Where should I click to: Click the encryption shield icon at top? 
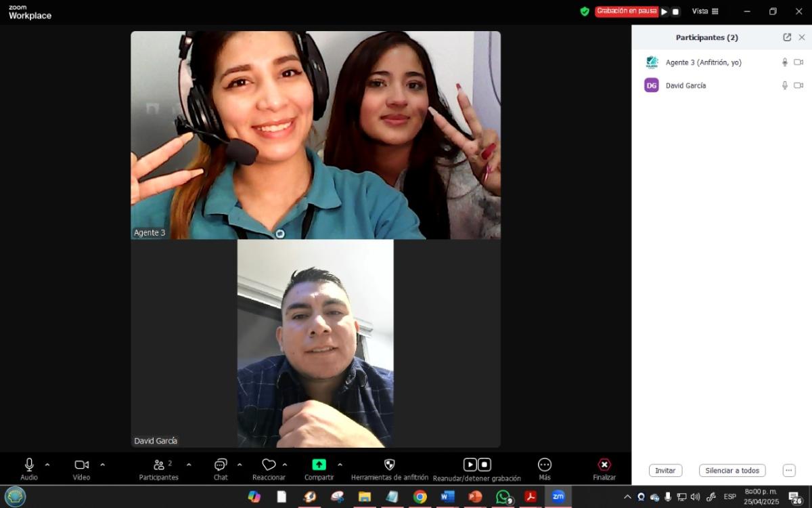(585, 12)
